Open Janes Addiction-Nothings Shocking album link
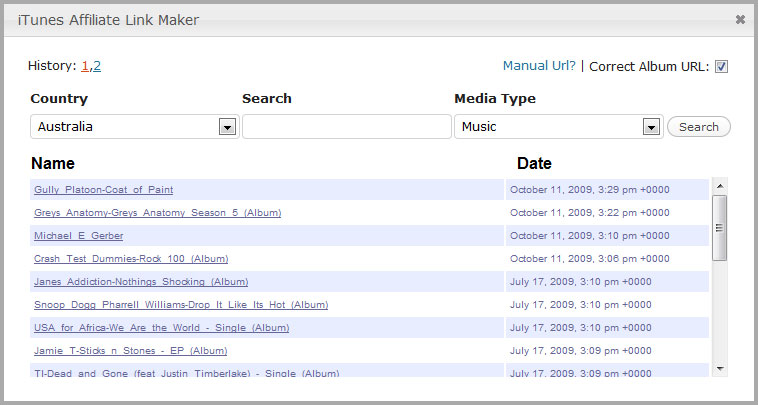 point(141,282)
